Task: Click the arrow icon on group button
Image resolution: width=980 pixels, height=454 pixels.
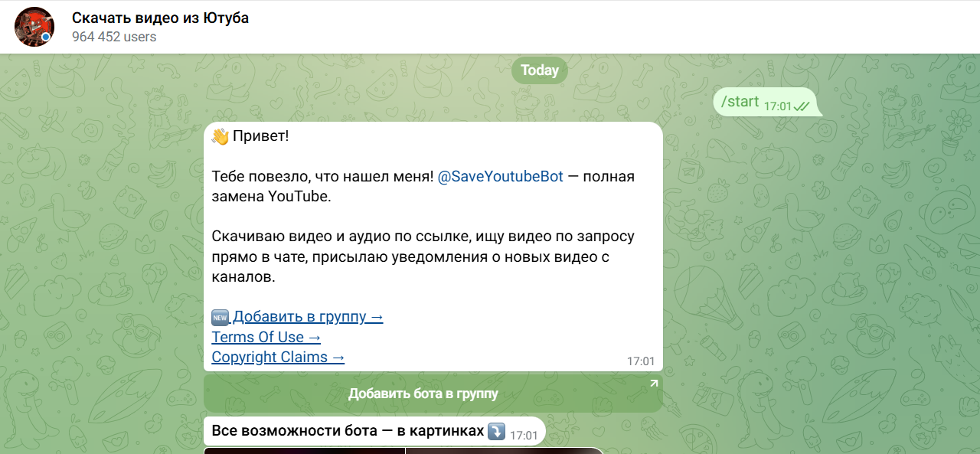Action: tap(653, 384)
